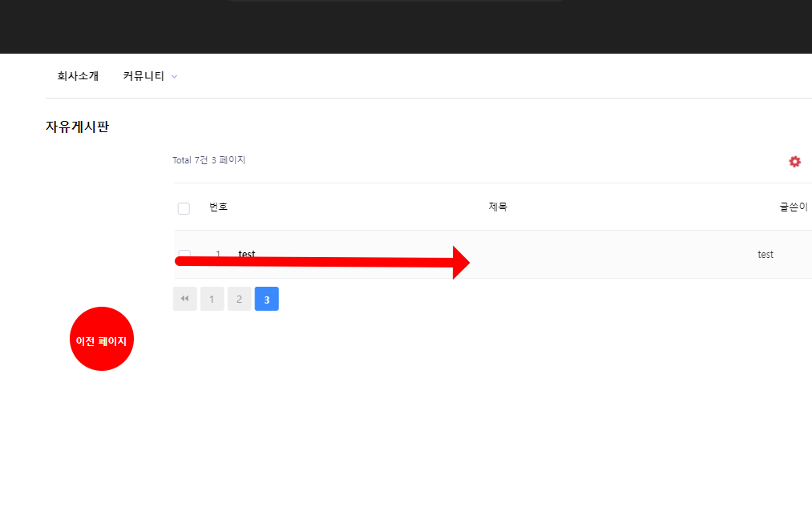Jump to first page with double-arrow icon
The width and height of the screenshot is (812, 527).
(x=184, y=299)
